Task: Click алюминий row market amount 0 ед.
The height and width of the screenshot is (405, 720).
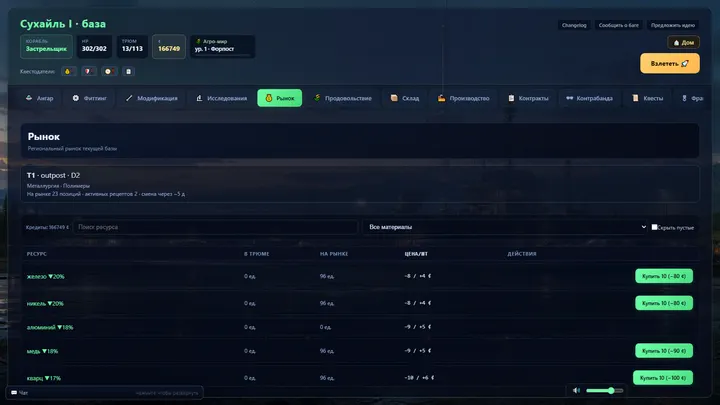Action: (325, 327)
